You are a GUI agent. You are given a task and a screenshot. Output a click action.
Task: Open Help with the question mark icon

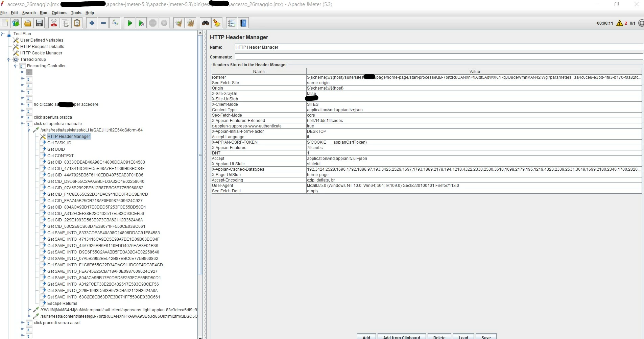(243, 23)
